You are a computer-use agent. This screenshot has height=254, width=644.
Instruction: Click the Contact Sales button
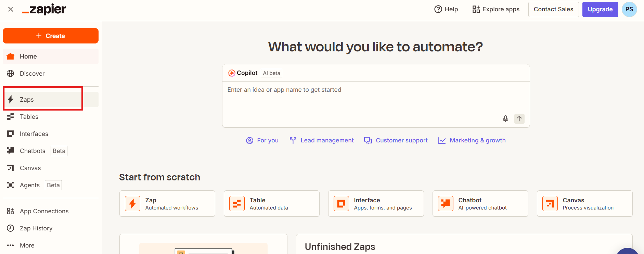[553, 9]
